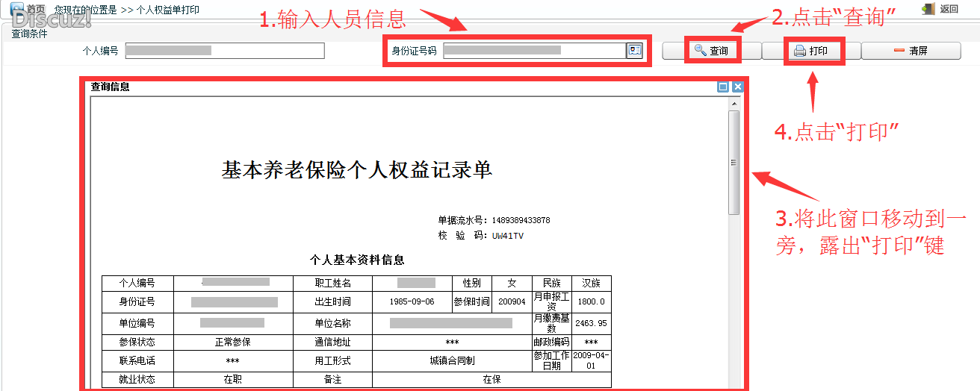Image resolution: width=980 pixels, height=391 pixels.
Task: Click the 返回 exit door icon
Action: click(x=928, y=9)
